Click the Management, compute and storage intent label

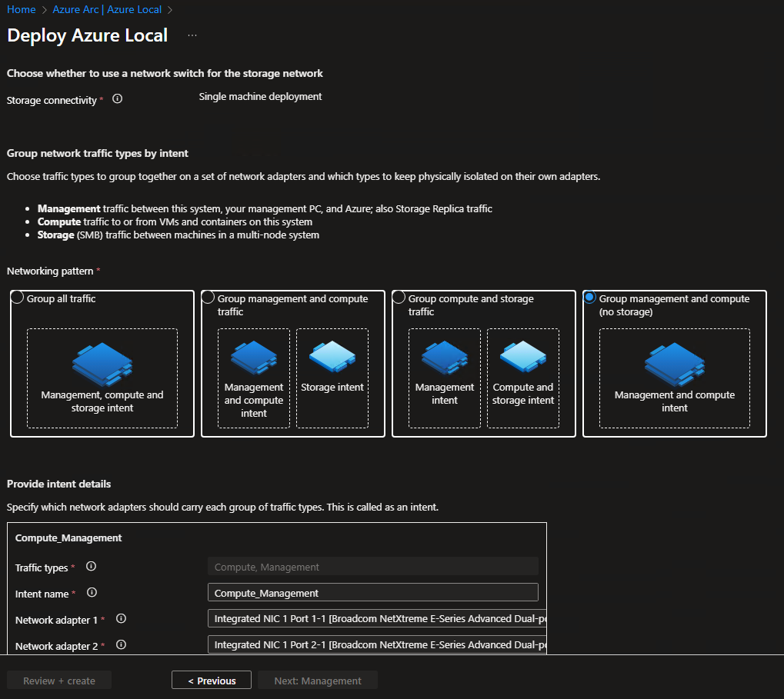coord(102,401)
